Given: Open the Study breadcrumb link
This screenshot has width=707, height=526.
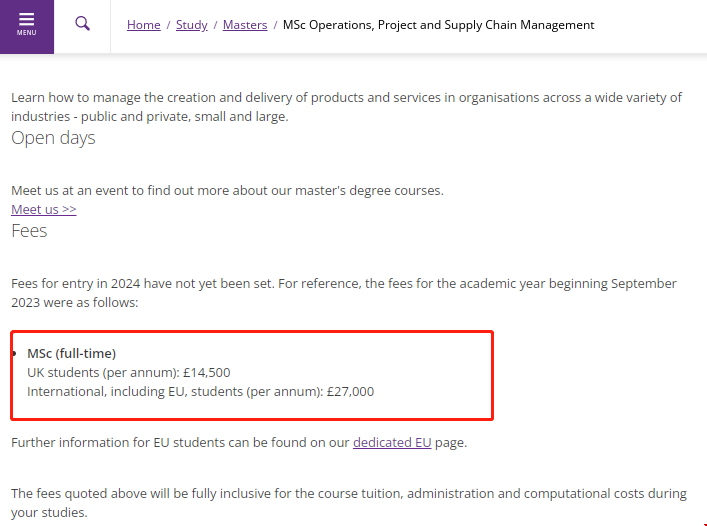Looking at the screenshot, I should (x=192, y=25).
